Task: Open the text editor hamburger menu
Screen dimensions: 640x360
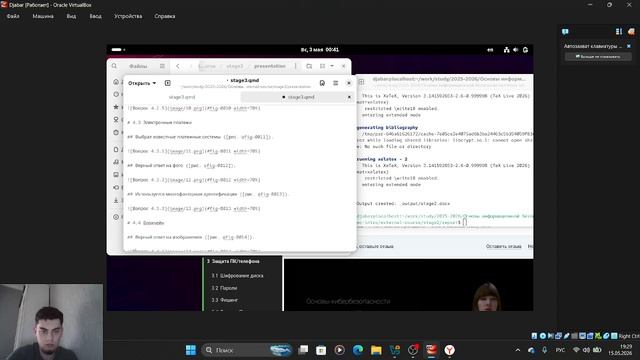Action: coord(336,83)
